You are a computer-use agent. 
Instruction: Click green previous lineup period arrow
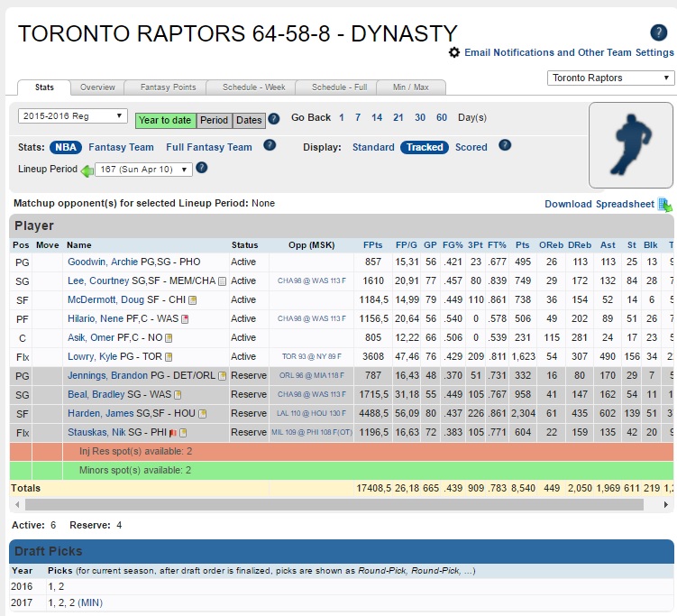(87, 171)
